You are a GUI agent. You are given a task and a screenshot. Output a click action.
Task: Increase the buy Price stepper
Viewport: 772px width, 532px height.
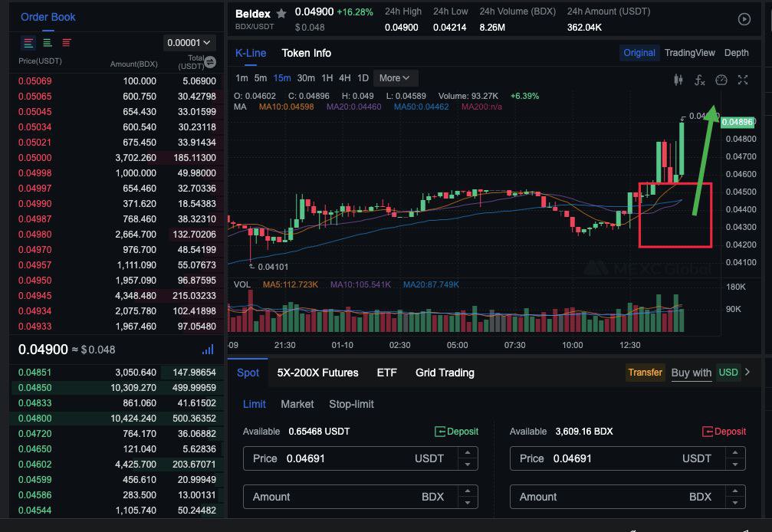click(468, 453)
